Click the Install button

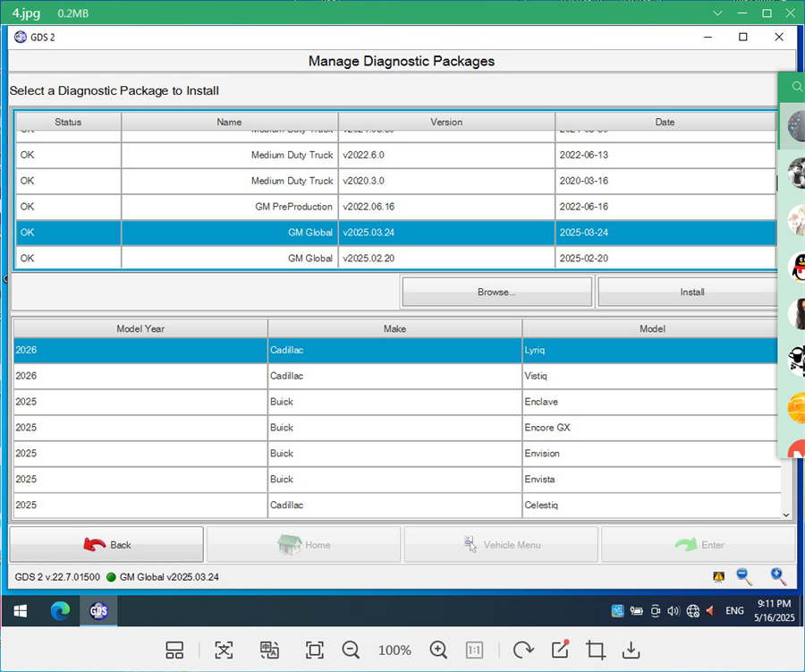coord(689,292)
